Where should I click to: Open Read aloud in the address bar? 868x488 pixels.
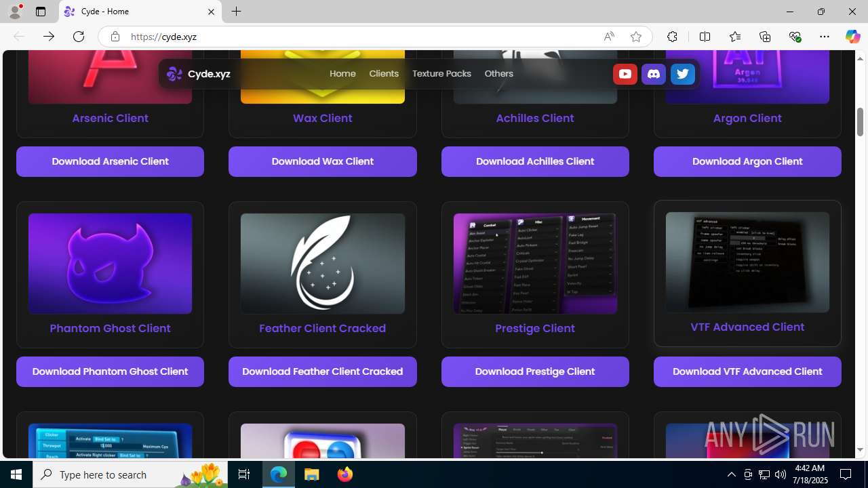tap(609, 37)
